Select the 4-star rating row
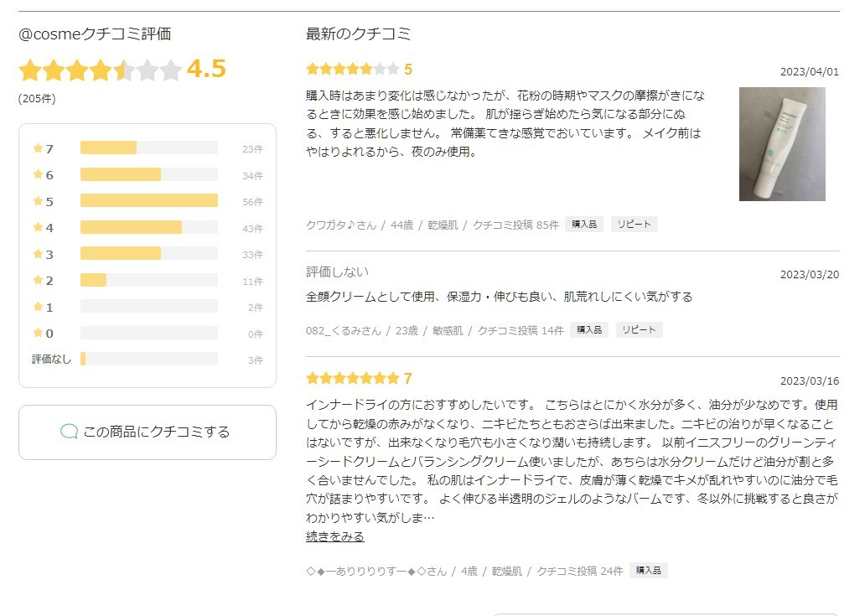 [x=148, y=227]
